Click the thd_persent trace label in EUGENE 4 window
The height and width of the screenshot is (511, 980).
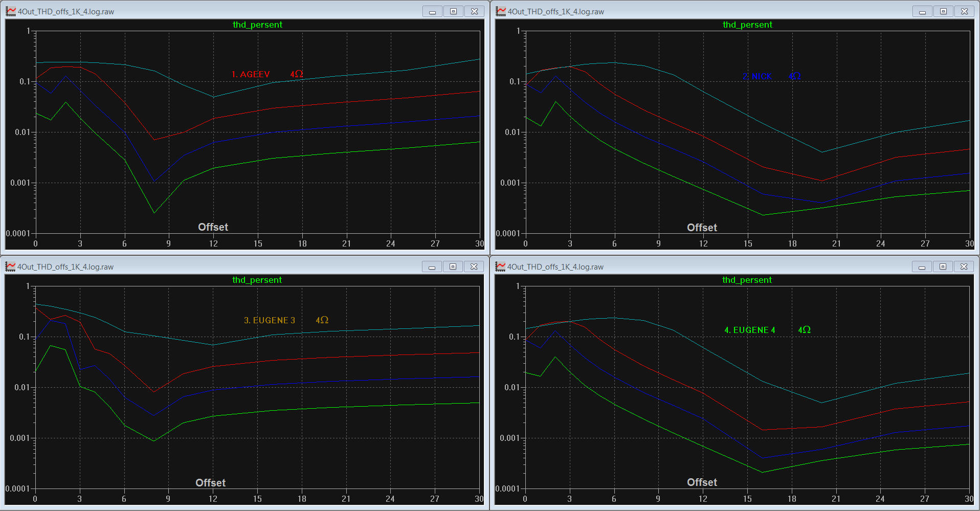coord(747,280)
